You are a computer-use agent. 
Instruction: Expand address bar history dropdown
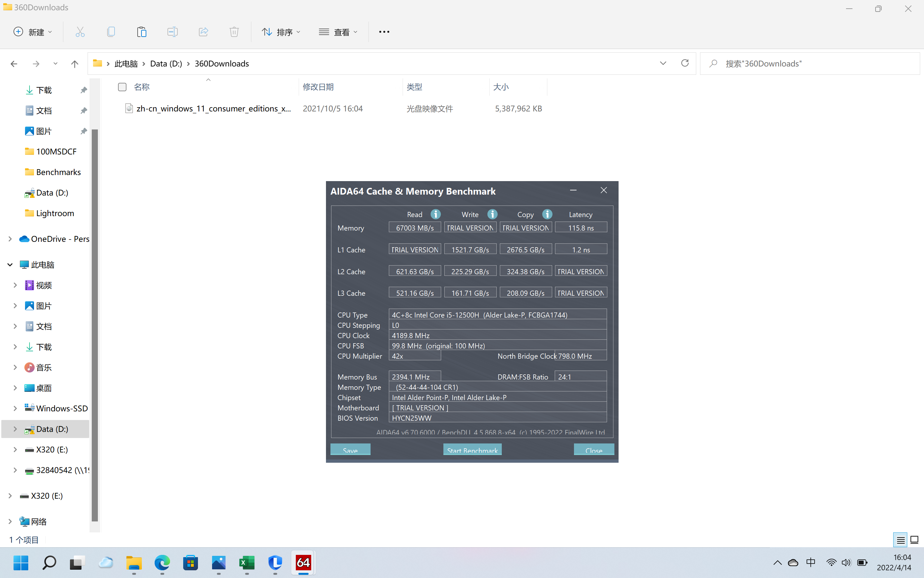coord(663,63)
